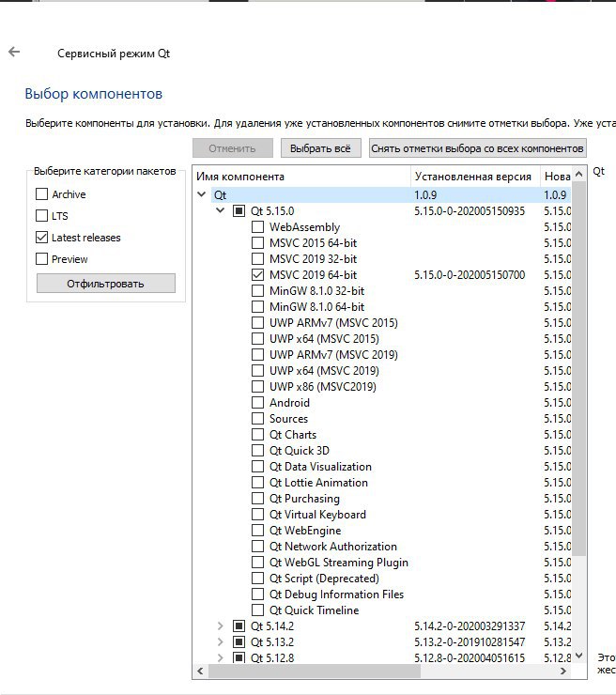Click the vertical scrollbar up arrow
The image size is (616, 695).
[578, 174]
